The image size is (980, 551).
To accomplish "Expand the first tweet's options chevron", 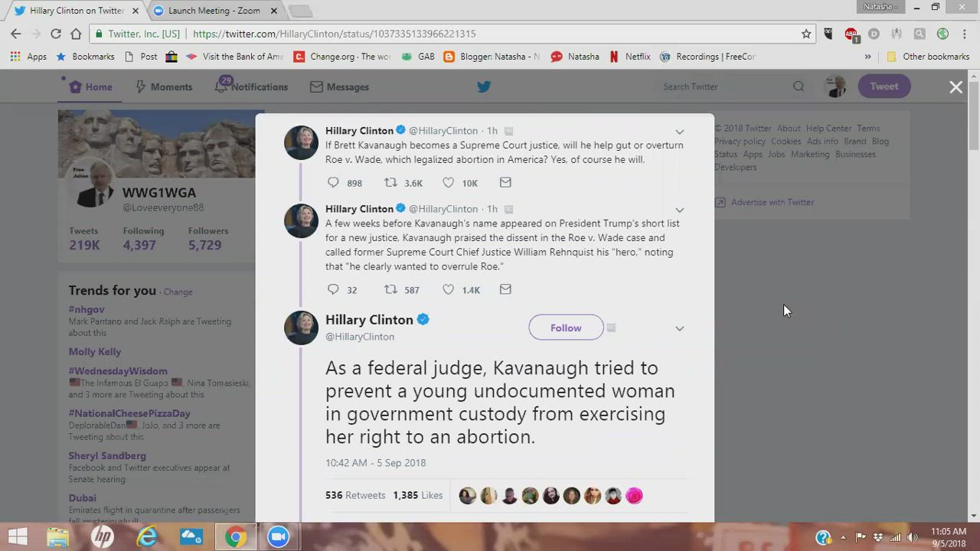I will (x=679, y=132).
